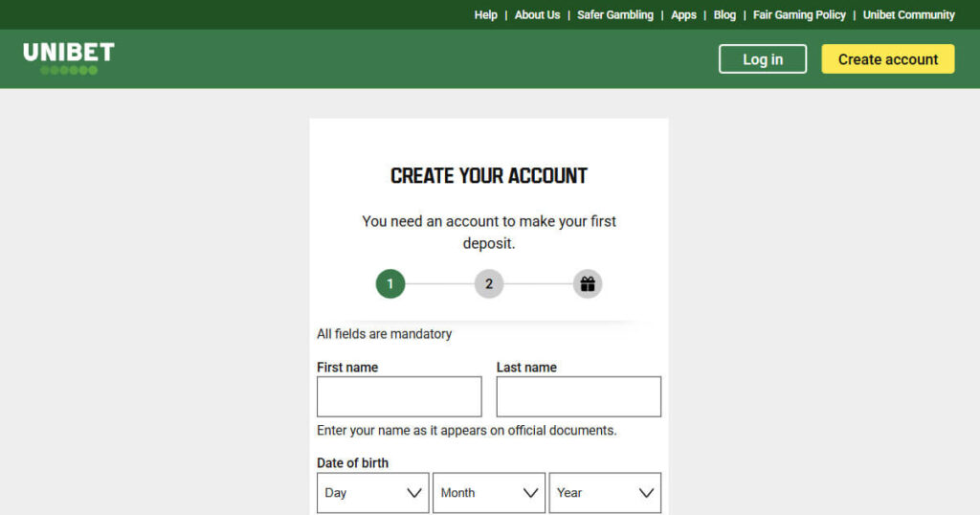Open Fair Gaming Policy link
980x515 pixels.
coord(799,15)
